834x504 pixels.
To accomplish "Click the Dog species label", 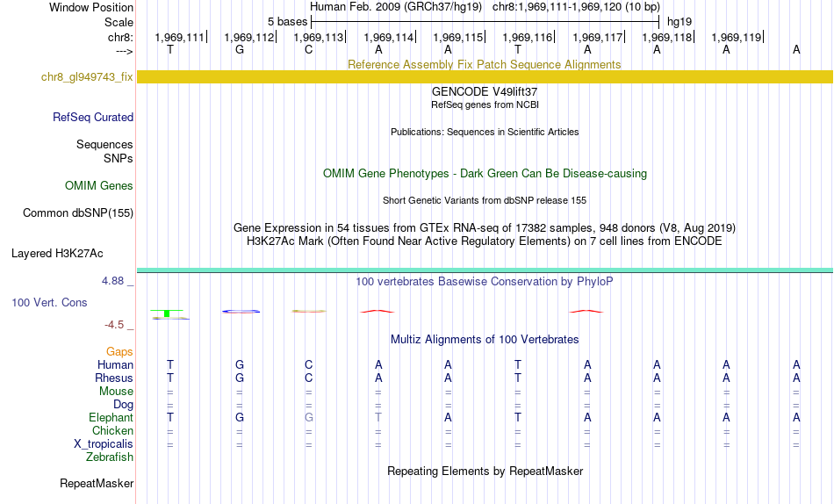I will [x=124, y=405].
